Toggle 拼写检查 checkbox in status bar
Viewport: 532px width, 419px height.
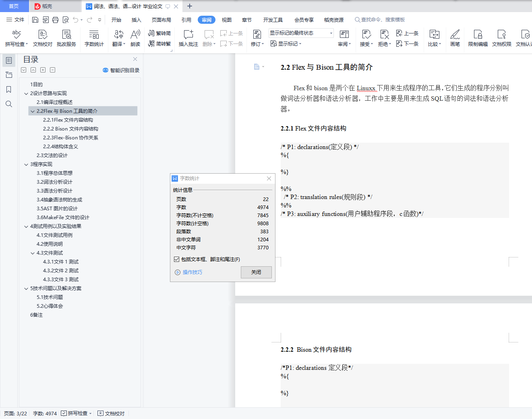pyautogui.click(x=64, y=413)
